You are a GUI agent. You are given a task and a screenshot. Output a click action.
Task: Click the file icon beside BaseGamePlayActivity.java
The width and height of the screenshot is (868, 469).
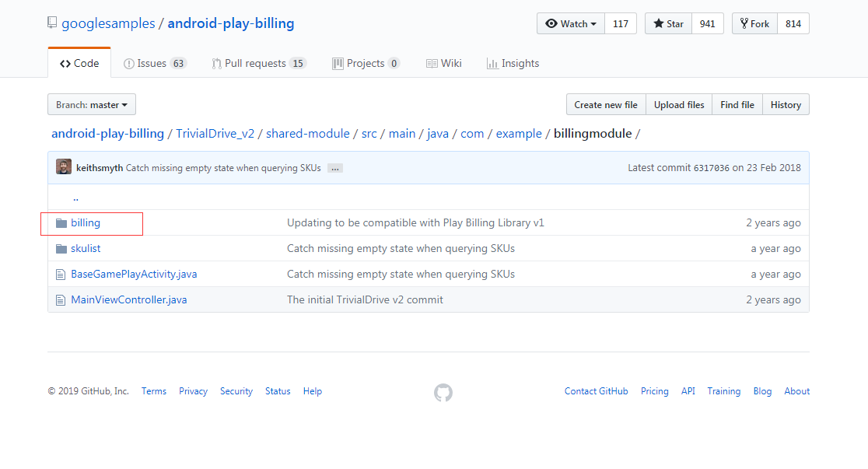click(x=60, y=274)
